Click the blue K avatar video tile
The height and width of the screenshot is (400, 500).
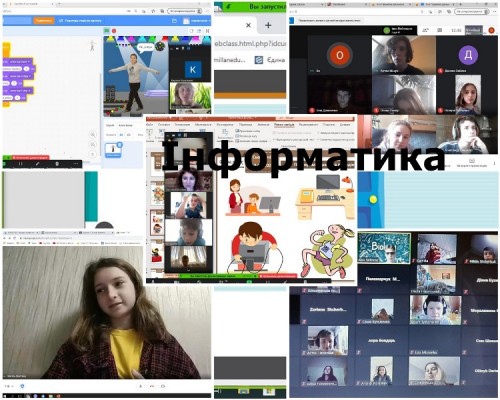(192, 69)
